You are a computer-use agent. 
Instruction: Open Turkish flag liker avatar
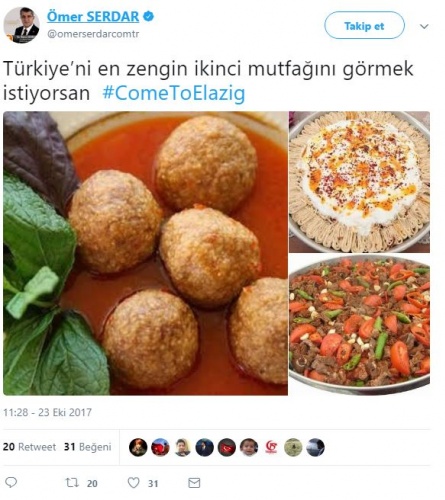[x=227, y=447]
